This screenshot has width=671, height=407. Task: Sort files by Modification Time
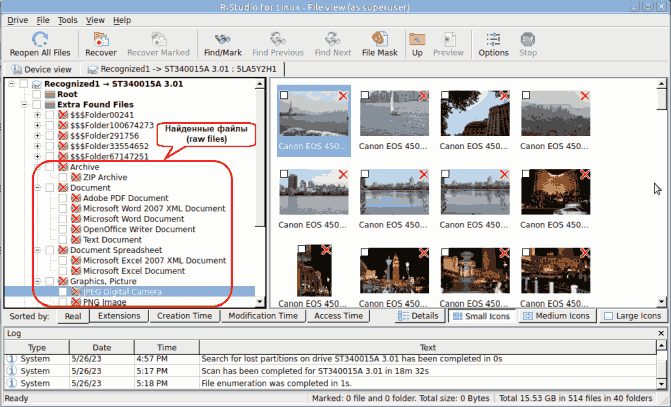tap(263, 316)
